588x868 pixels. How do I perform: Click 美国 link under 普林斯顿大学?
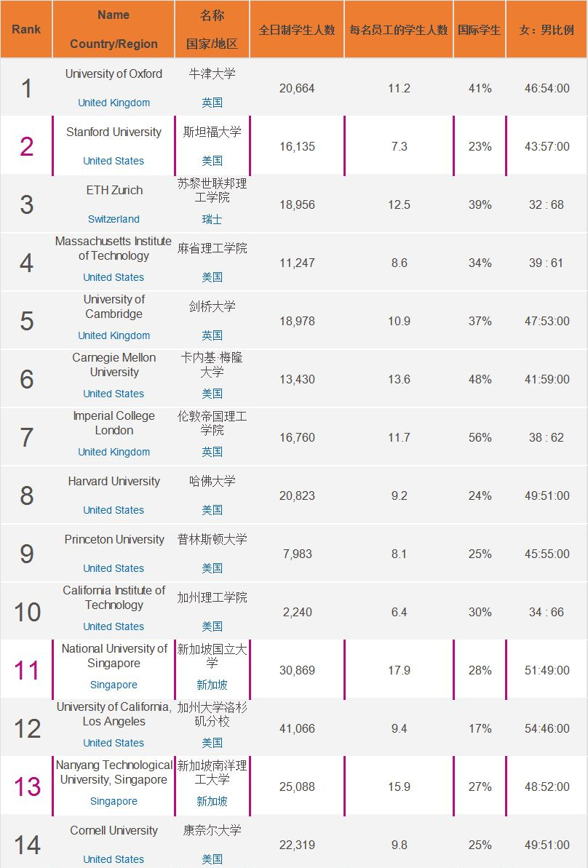point(212,568)
